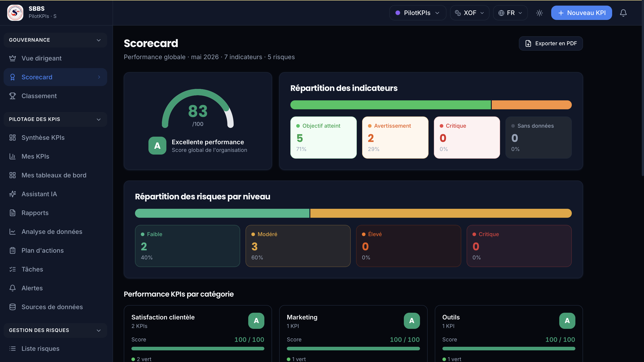The image size is (644, 362).
Task: Click the chevron arrow on Scorecard item
Action: tap(99, 77)
